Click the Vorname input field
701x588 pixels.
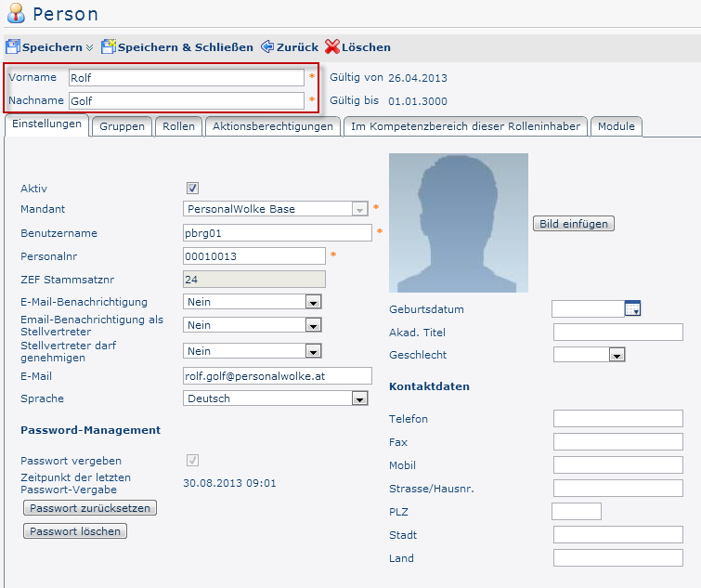coord(187,78)
